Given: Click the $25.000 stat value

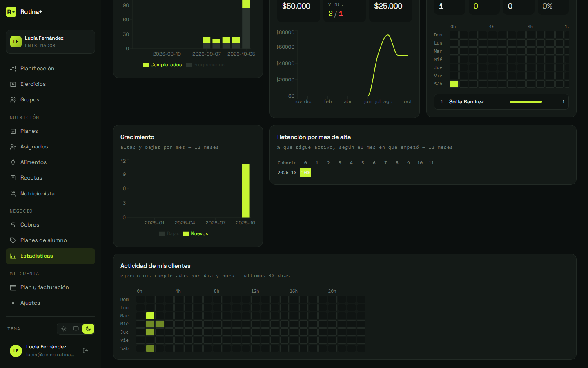Looking at the screenshot, I should [x=388, y=6].
